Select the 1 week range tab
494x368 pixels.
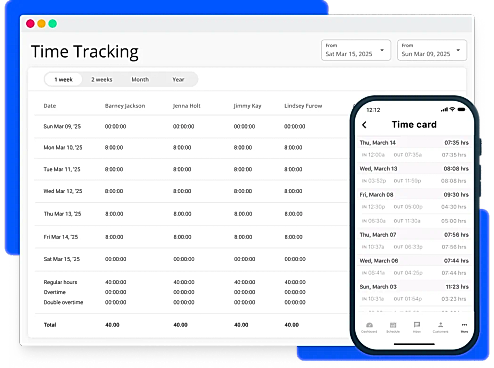pyautogui.click(x=63, y=79)
